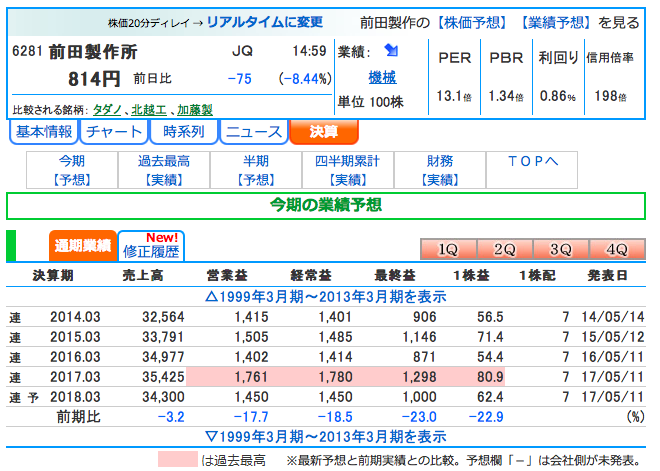Click the stock price 814円
The image size is (660, 471).
click(94, 79)
